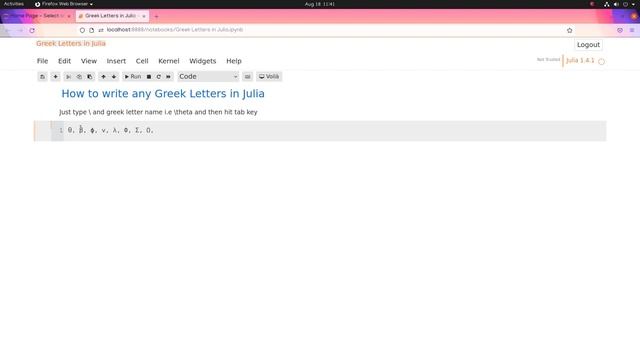Viewport: 640px width, 360px height.
Task: Open the Help menu
Action: click(x=234, y=61)
